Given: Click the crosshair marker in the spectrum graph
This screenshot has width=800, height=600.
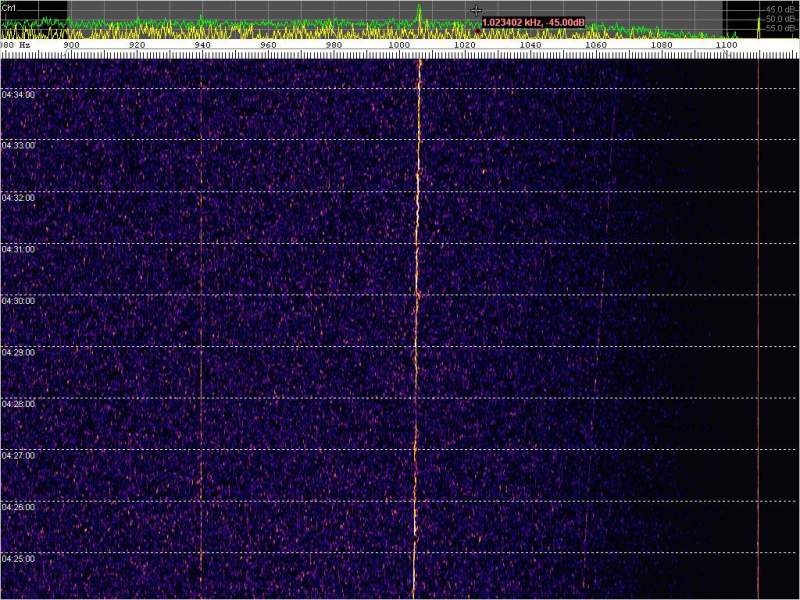Looking at the screenshot, I should click(476, 11).
